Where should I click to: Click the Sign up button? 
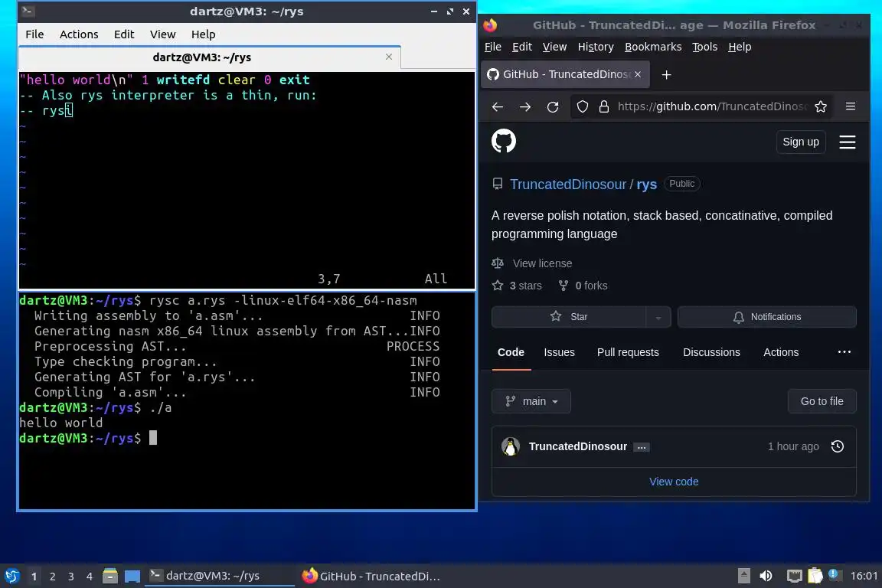click(x=800, y=142)
